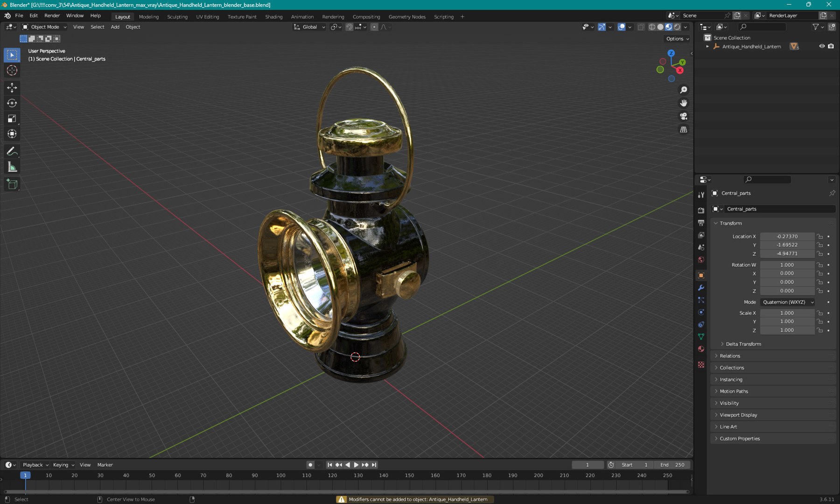The width and height of the screenshot is (840, 504).
Task: Select the Measure tool
Action: point(12,167)
